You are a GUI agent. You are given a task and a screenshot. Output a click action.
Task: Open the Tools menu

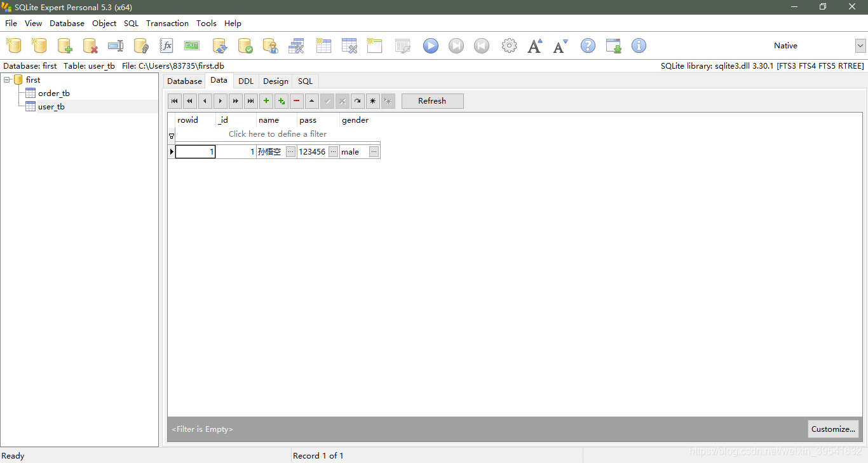click(207, 24)
